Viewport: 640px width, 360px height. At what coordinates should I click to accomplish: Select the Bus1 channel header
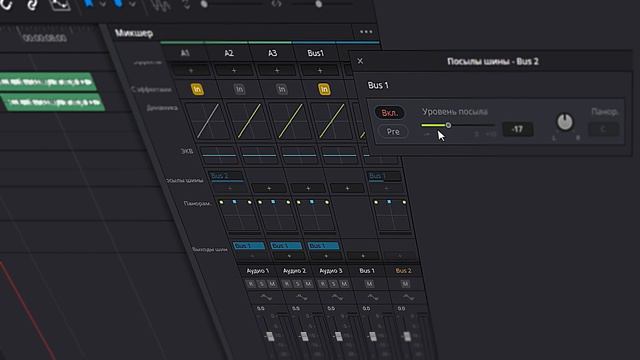[x=316, y=53]
